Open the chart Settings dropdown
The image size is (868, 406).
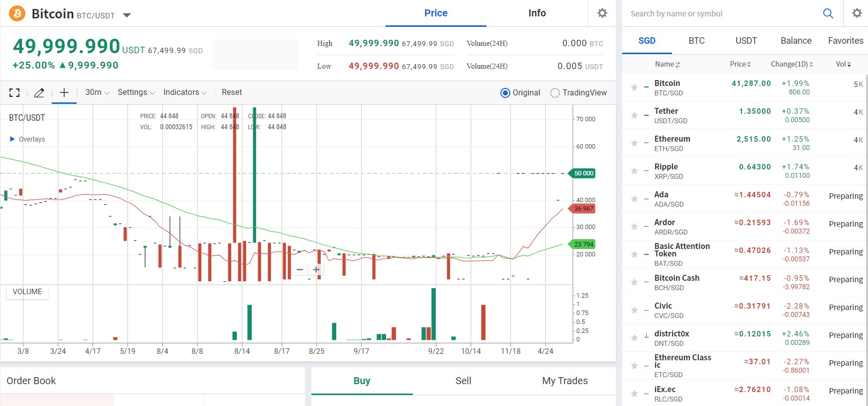click(136, 92)
